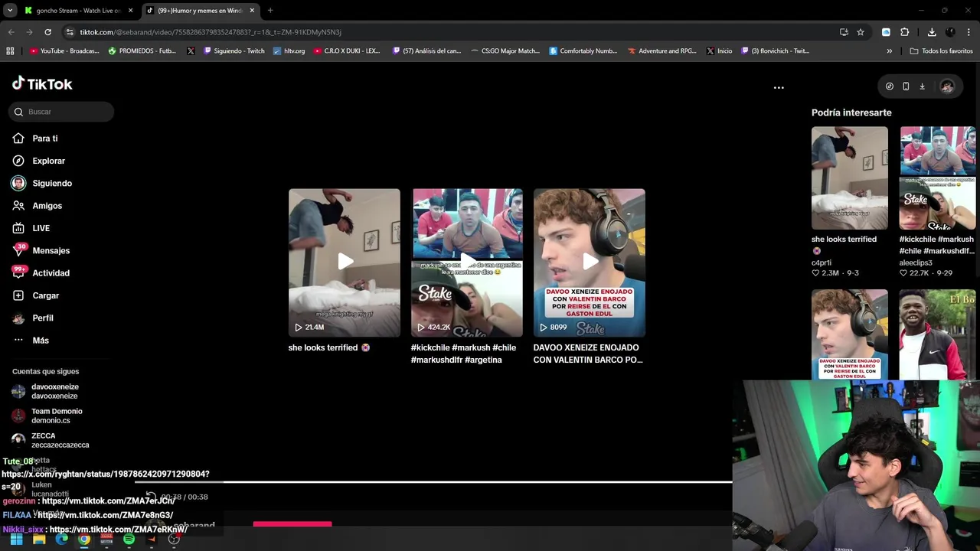The width and height of the screenshot is (980, 551).
Task: Open Spotify from the taskbar
Action: tap(129, 540)
